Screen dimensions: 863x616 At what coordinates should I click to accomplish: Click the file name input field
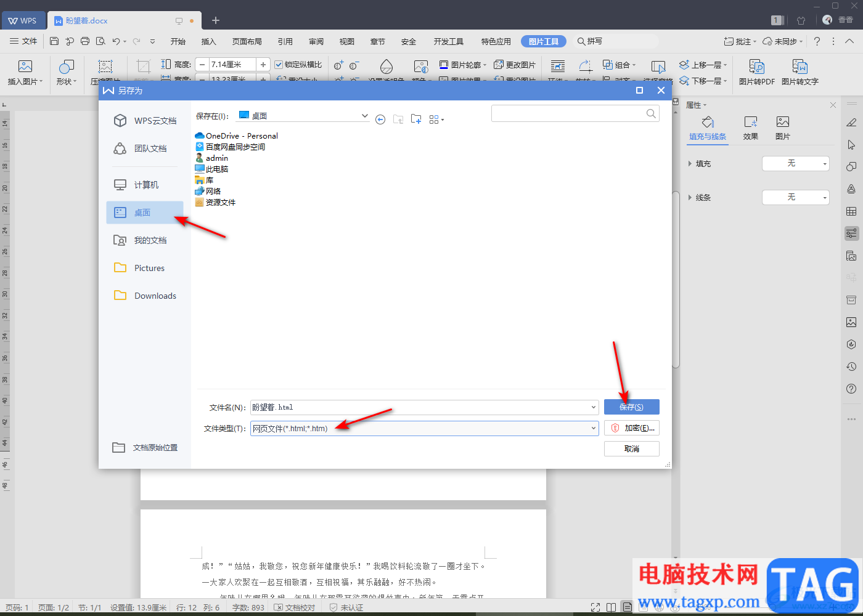pyautogui.click(x=419, y=407)
